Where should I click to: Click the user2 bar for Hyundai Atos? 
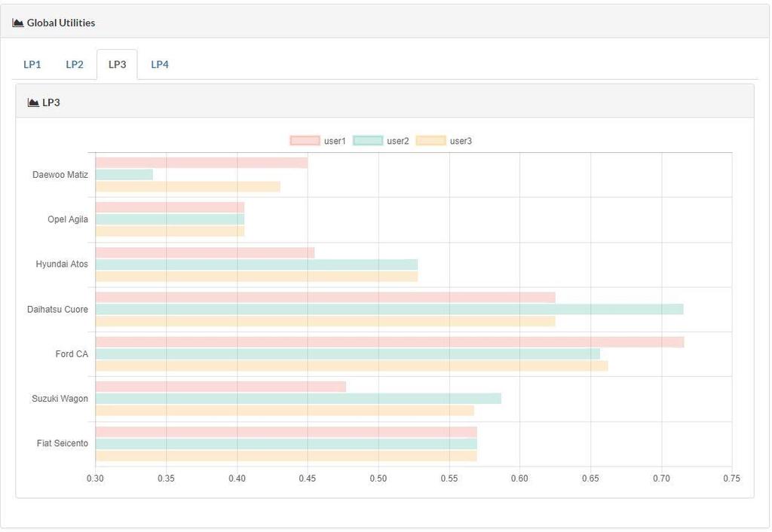point(256,264)
